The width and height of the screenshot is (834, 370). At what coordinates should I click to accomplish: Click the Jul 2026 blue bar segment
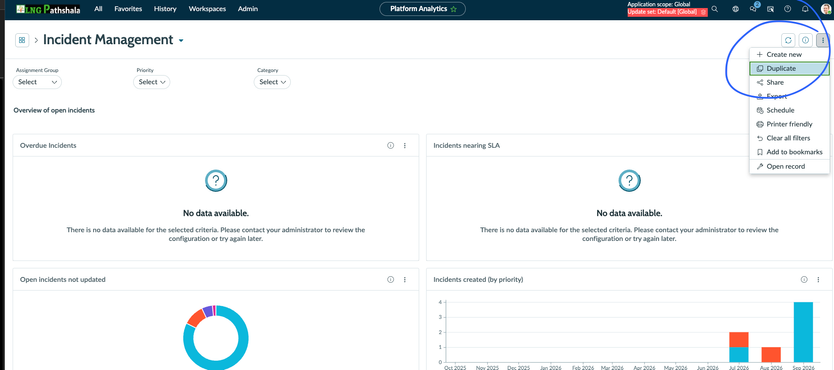click(739, 354)
